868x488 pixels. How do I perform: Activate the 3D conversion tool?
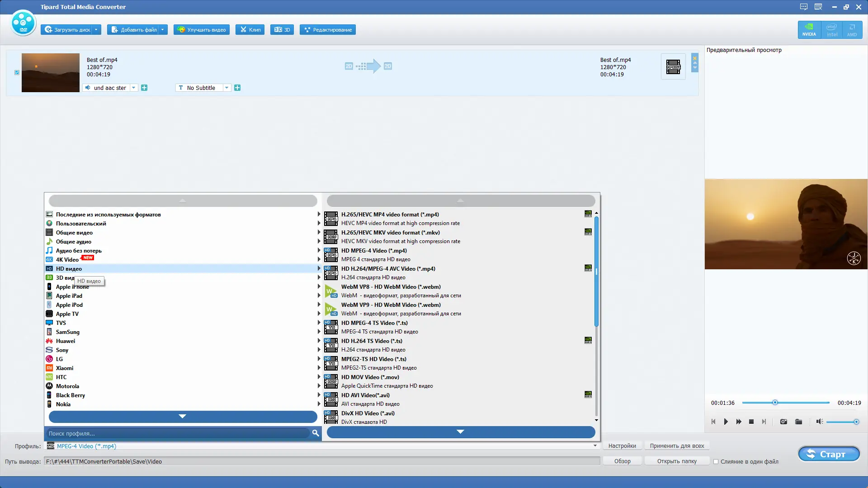tap(282, 29)
